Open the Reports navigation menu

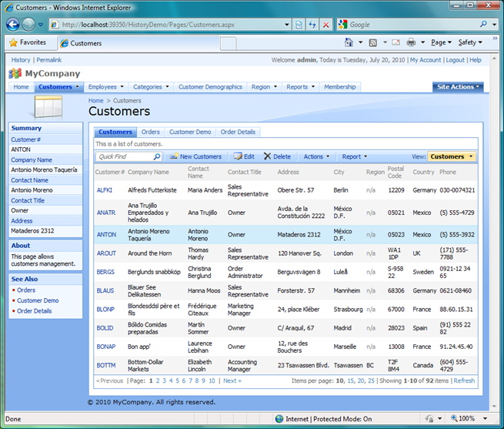(301, 87)
